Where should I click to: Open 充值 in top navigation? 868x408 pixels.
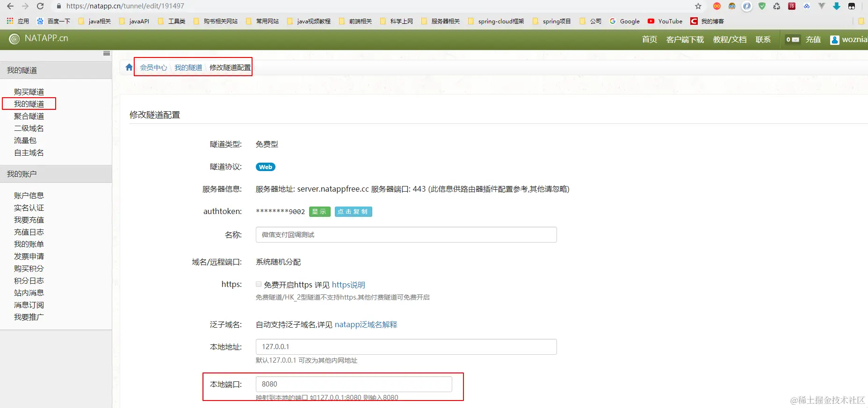click(x=813, y=40)
